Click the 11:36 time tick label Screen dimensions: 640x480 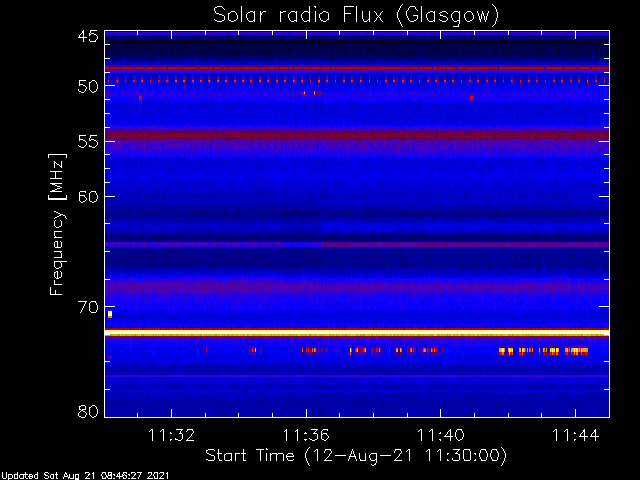tap(306, 435)
